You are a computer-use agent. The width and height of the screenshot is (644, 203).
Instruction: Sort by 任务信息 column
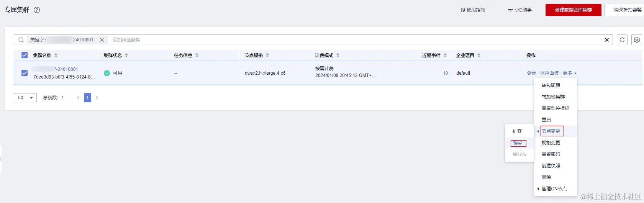coord(197,55)
